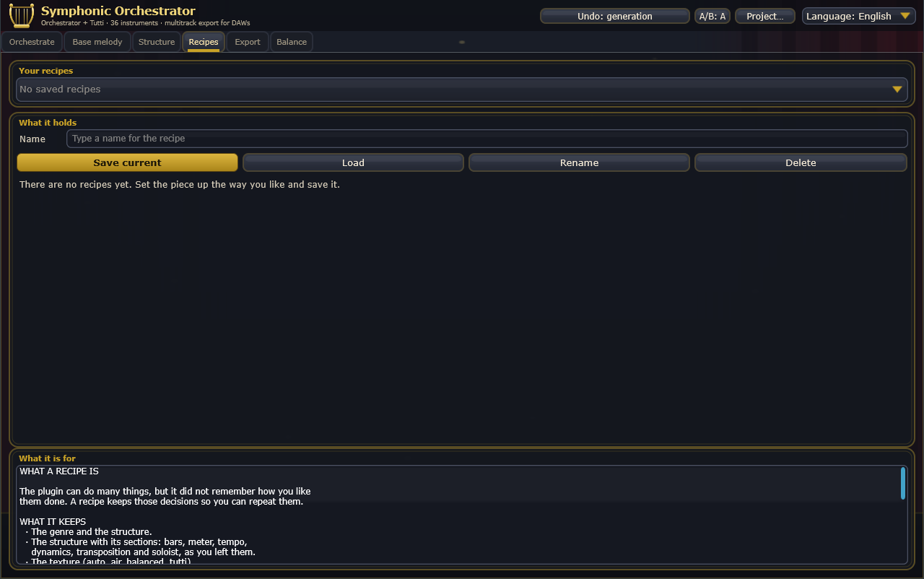924x579 pixels.
Task: Toggle the A/B: A comparison button
Action: coord(712,16)
